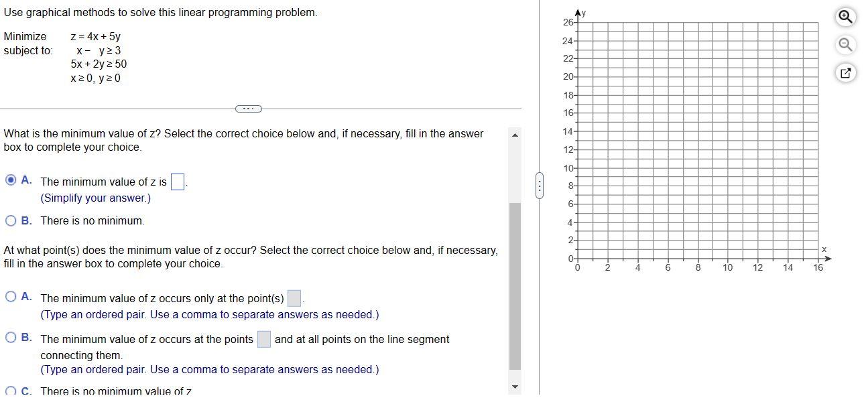
Task: Select option B "There is no minimum"
Action: coord(11,220)
